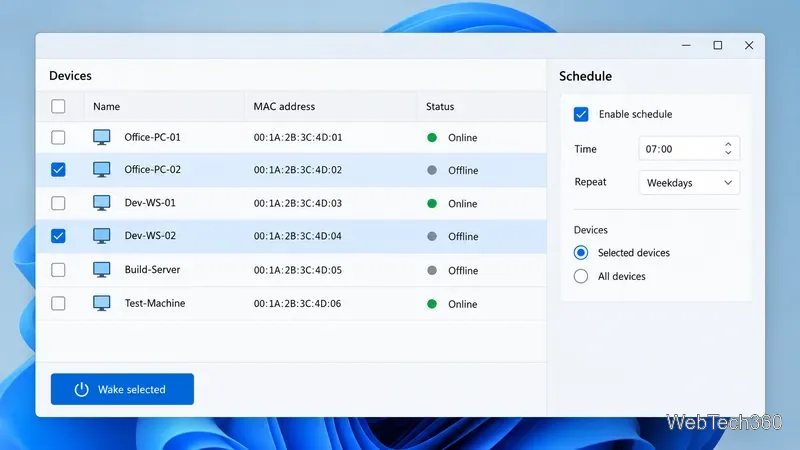
Task: Click the green status dot for Test-Machine
Action: pos(432,304)
